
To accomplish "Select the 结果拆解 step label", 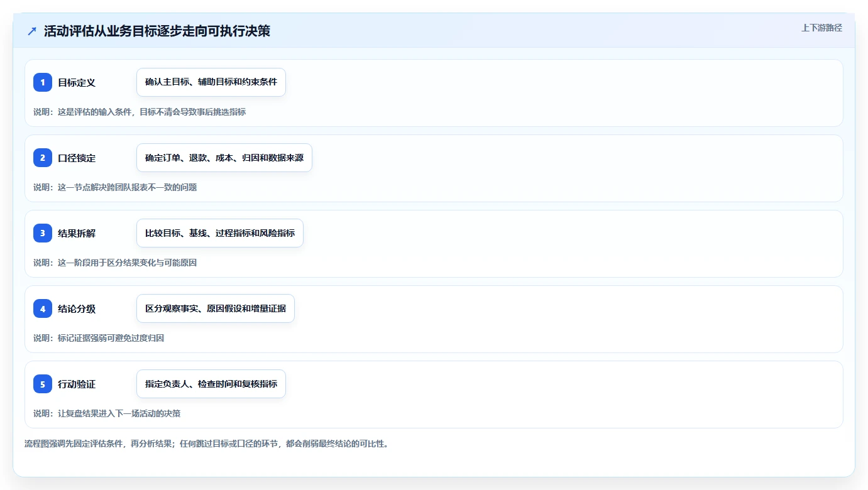I will coord(77,233).
